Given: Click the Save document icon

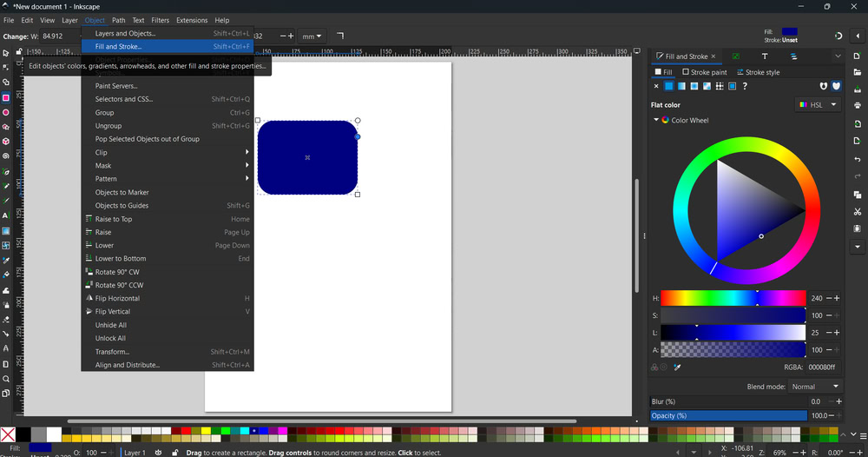Looking at the screenshot, I should coord(857,89).
